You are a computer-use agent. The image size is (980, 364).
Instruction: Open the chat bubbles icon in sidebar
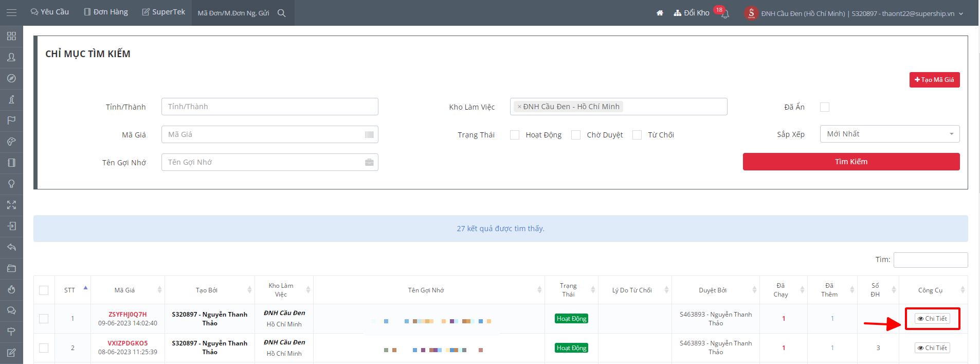coord(11,310)
